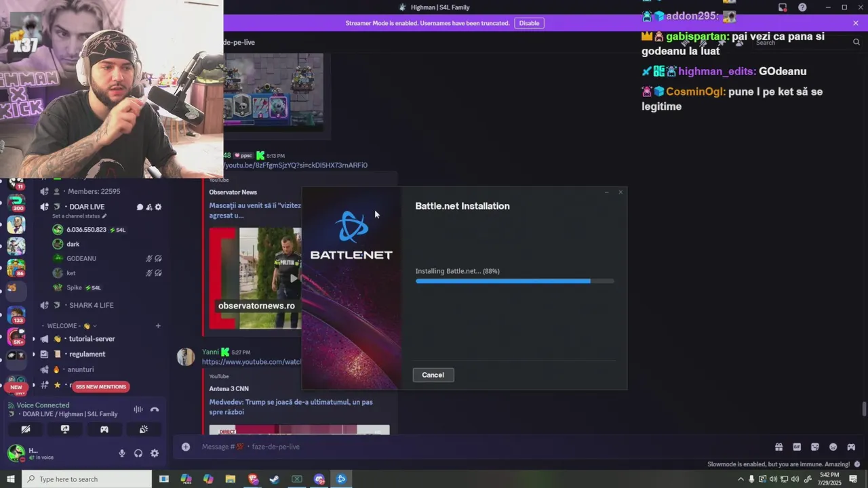Click the plus attach button in message bar

click(x=186, y=447)
